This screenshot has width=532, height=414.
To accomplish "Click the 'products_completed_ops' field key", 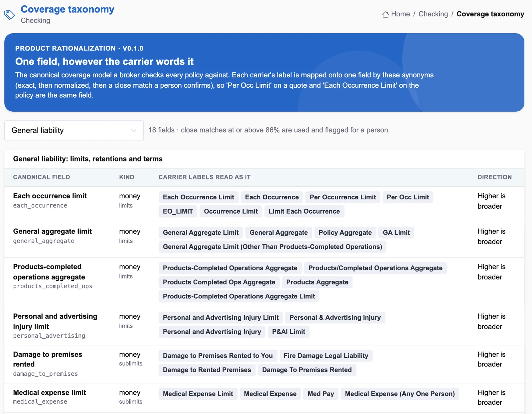I will (53, 286).
